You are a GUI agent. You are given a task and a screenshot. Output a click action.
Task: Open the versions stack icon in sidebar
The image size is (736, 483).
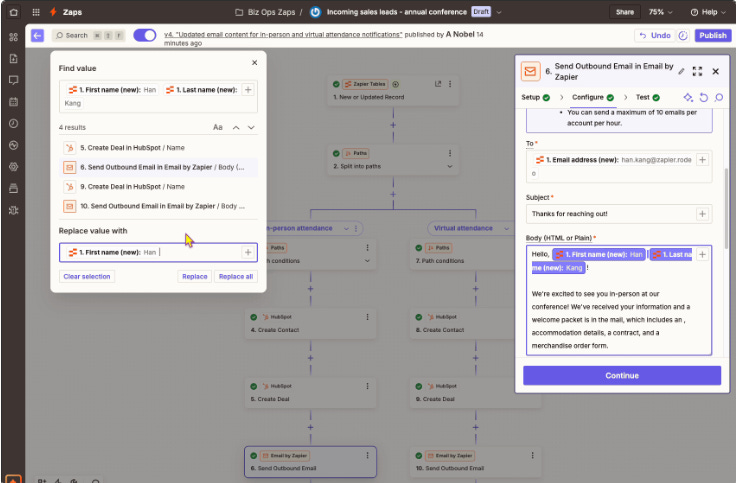14,188
